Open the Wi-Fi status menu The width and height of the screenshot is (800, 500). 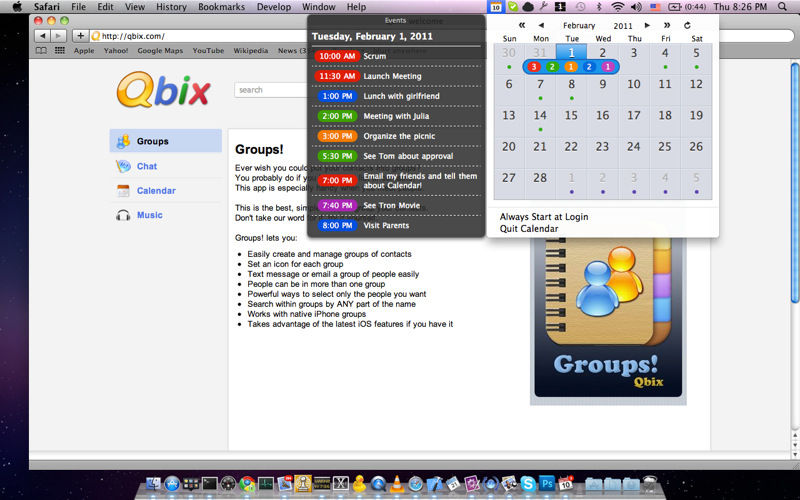pyautogui.click(x=618, y=7)
